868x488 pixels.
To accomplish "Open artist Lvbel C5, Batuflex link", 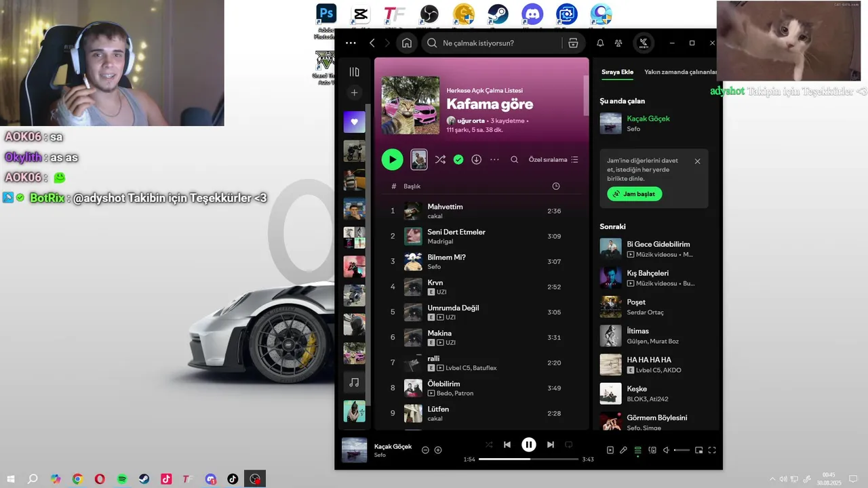I will (471, 368).
